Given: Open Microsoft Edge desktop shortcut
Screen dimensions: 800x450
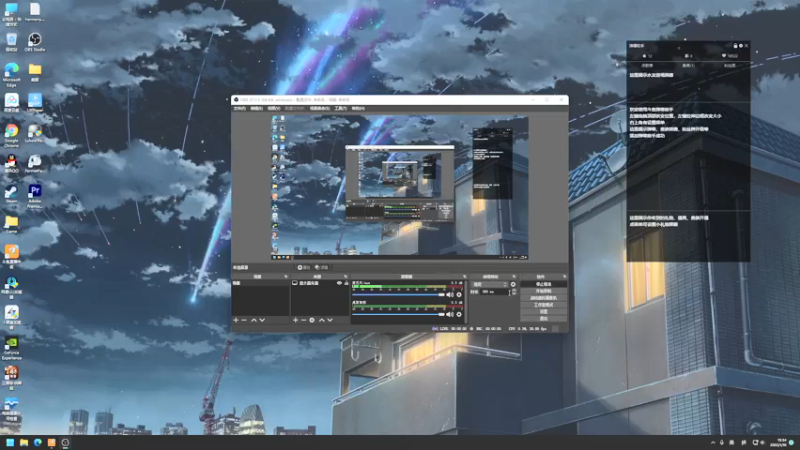Looking at the screenshot, I should pos(11,74).
